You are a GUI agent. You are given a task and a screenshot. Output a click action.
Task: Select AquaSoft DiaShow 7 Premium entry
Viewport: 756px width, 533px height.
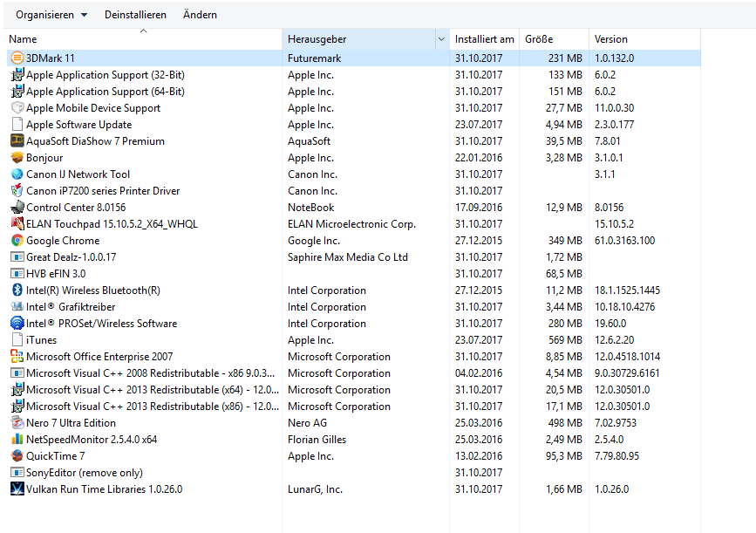[354, 140]
